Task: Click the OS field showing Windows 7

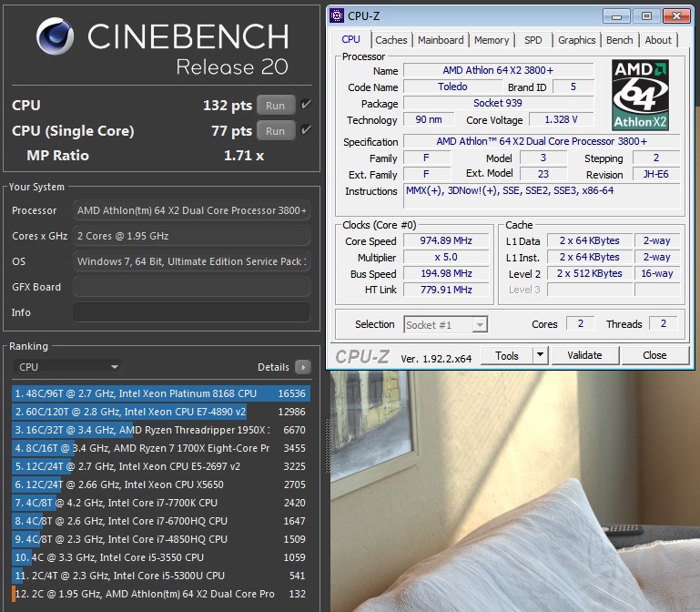Action: pos(191,261)
